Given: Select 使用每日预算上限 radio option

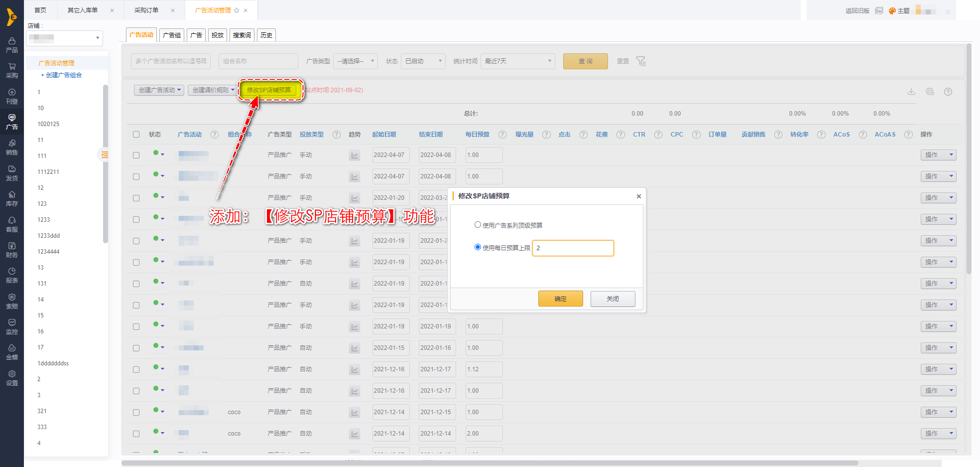Looking at the screenshot, I should click(x=478, y=247).
